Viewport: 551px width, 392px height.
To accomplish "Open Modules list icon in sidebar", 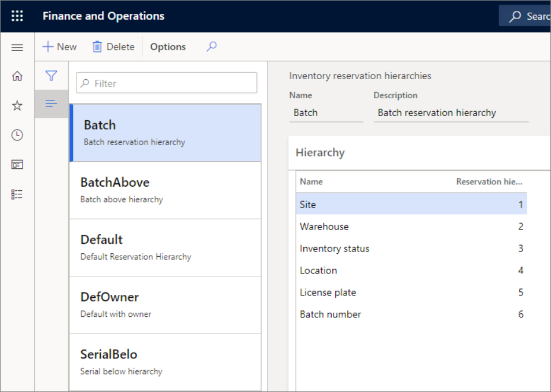I will pos(17,194).
